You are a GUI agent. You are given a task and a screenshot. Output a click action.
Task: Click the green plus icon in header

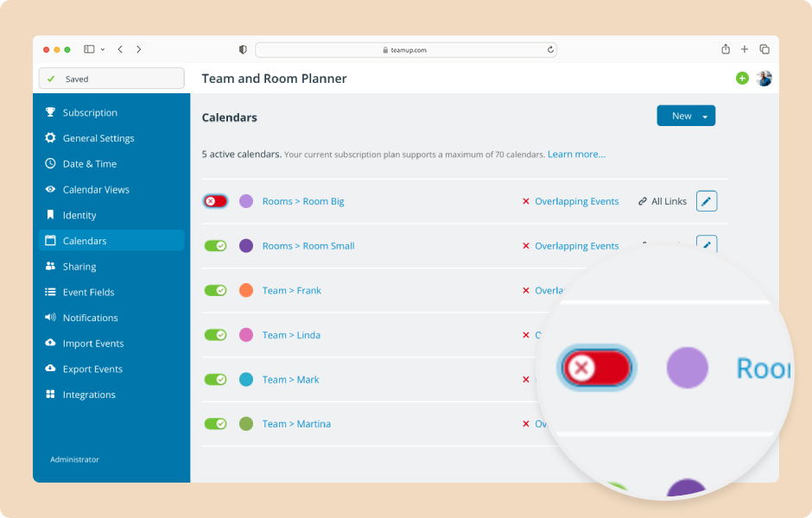pos(742,79)
